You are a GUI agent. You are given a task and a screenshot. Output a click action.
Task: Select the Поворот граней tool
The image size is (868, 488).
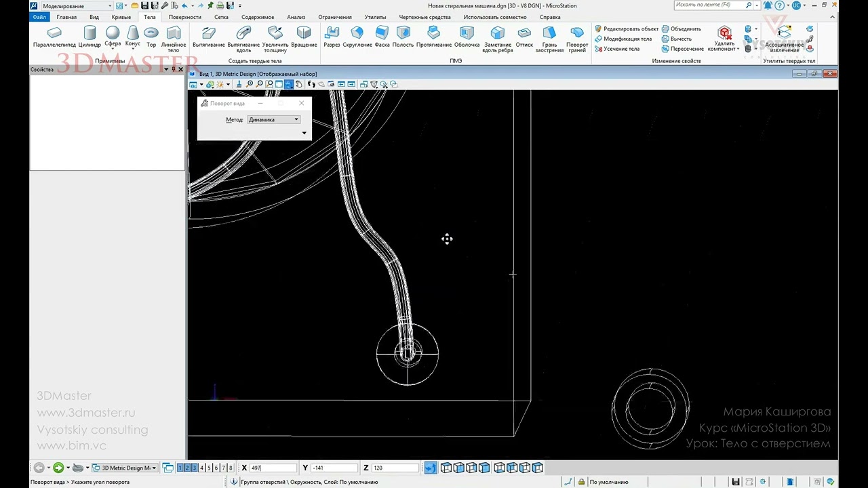click(x=577, y=39)
